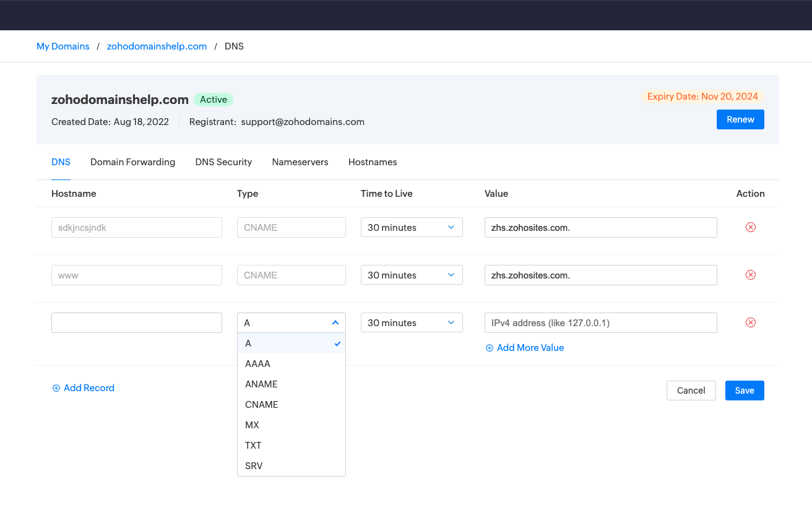Click the Expiry Date: Nov 20, 2024 label
Screen dimensions: 812x505
pos(702,97)
